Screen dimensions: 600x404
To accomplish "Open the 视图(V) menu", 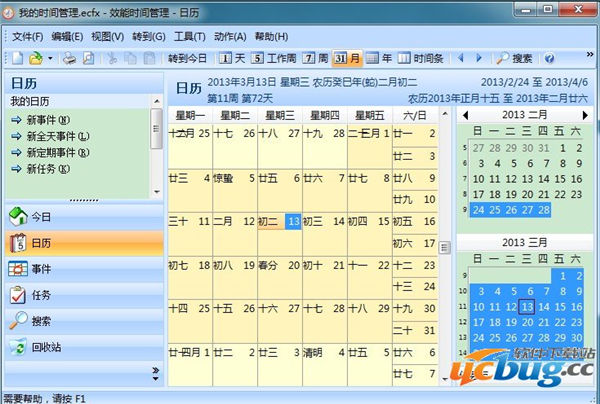I will [x=108, y=37].
